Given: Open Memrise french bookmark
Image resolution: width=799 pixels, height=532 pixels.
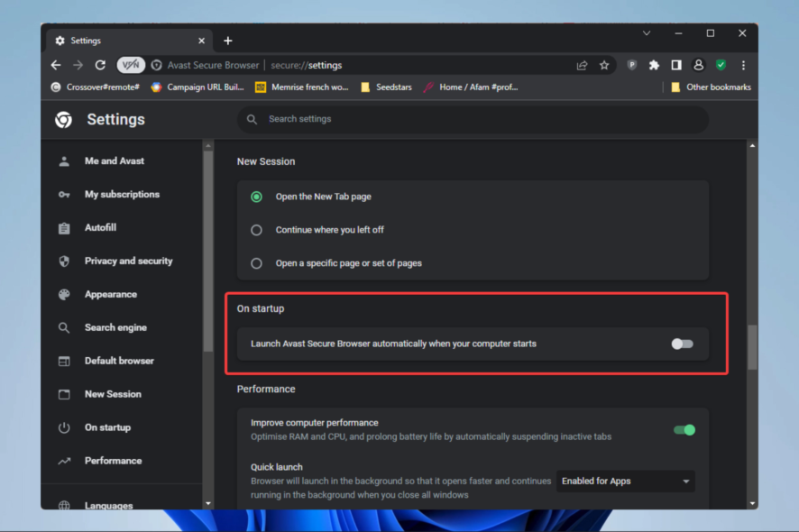Looking at the screenshot, I should coord(302,87).
